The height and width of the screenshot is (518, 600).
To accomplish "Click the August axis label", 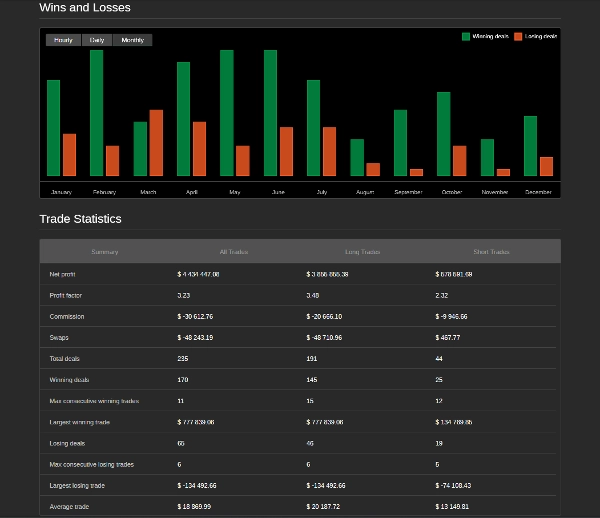I will (x=365, y=192).
